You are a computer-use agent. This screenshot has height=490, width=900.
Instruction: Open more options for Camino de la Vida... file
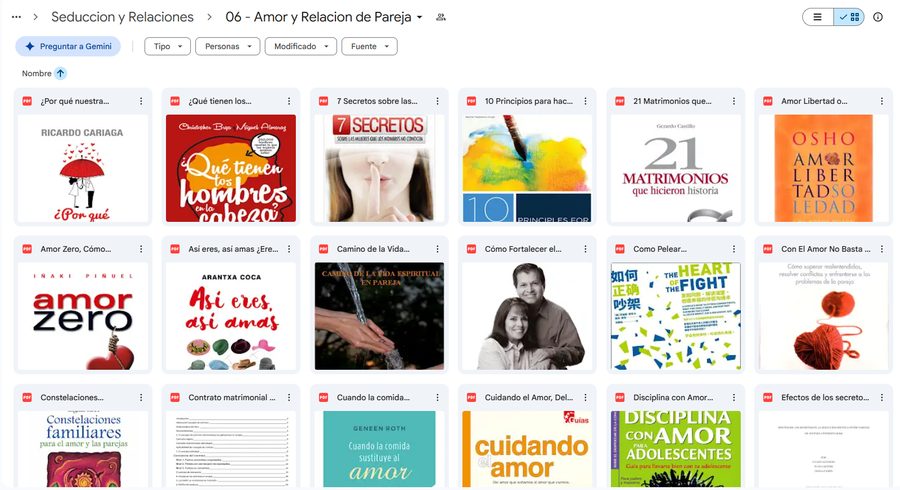tap(437, 249)
